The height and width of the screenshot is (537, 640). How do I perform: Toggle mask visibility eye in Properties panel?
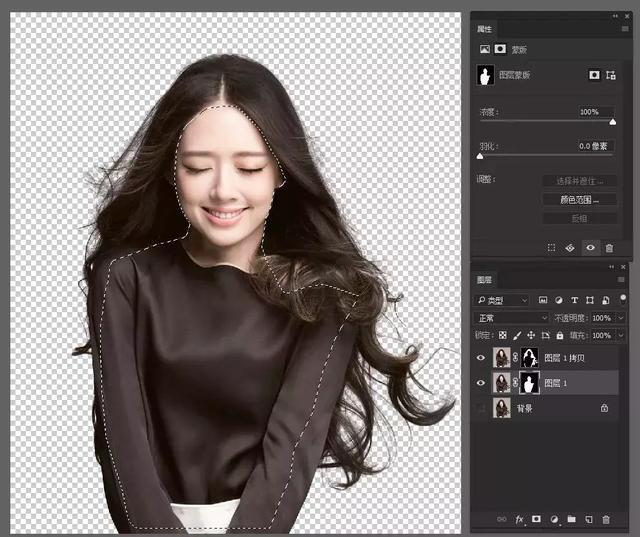click(590, 246)
